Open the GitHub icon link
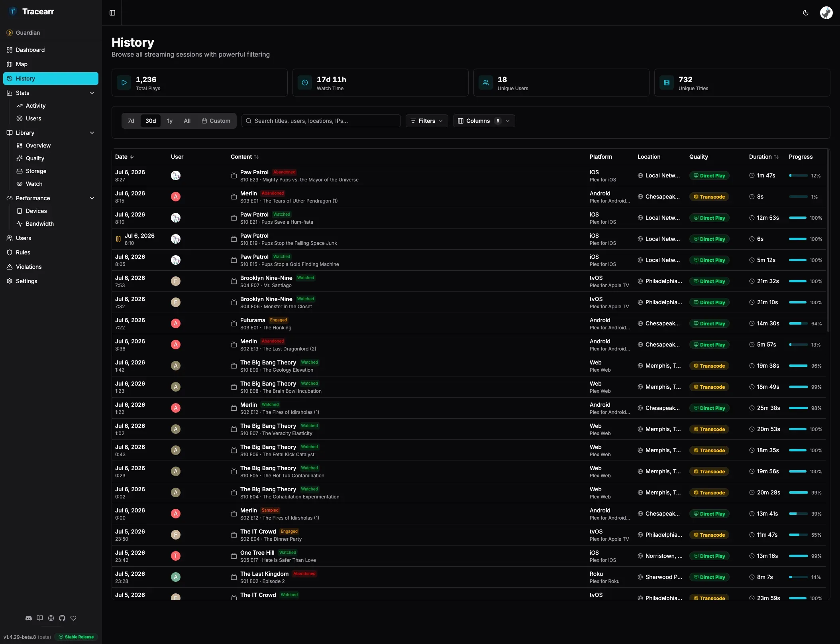 point(62,618)
